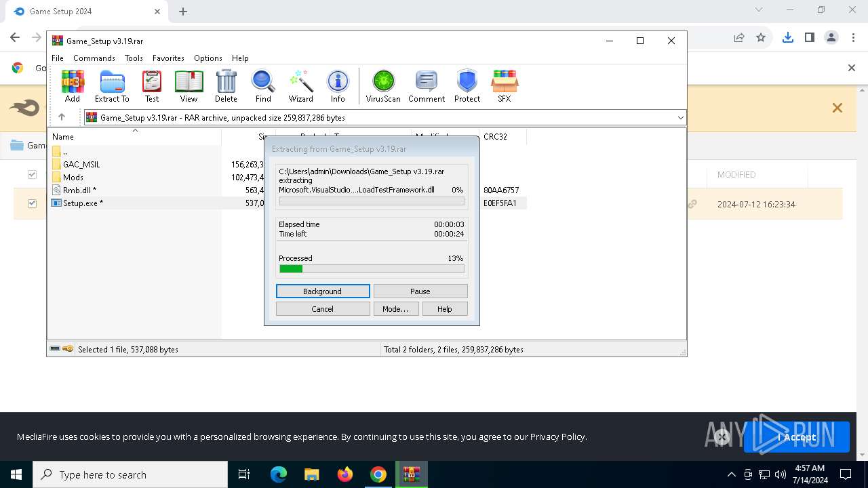Open Chrome profile avatar
The height and width of the screenshot is (488, 868).
[x=831, y=38]
